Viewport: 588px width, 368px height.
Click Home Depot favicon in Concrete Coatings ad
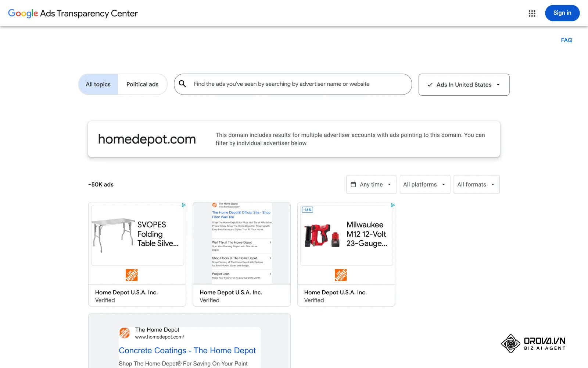(125, 333)
